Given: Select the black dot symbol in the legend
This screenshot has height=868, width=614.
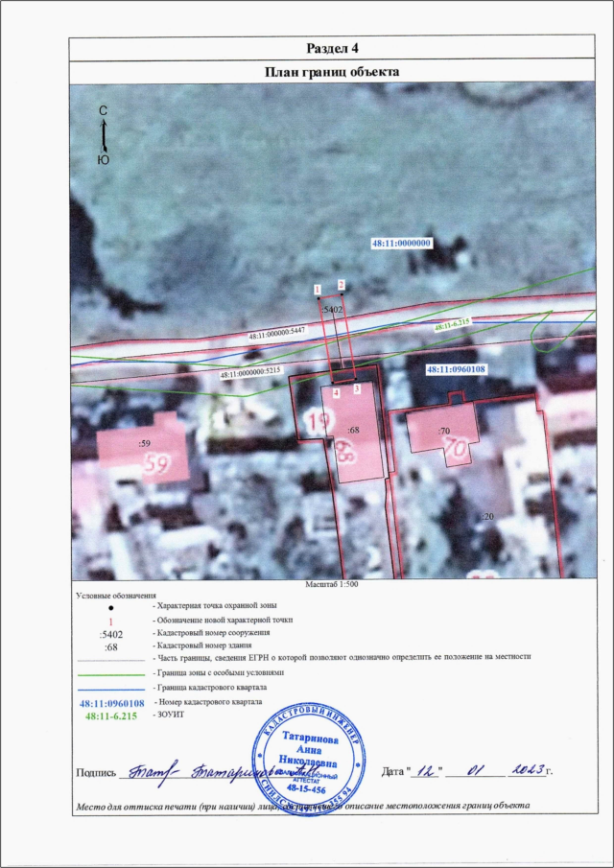Looking at the screenshot, I should [x=109, y=607].
